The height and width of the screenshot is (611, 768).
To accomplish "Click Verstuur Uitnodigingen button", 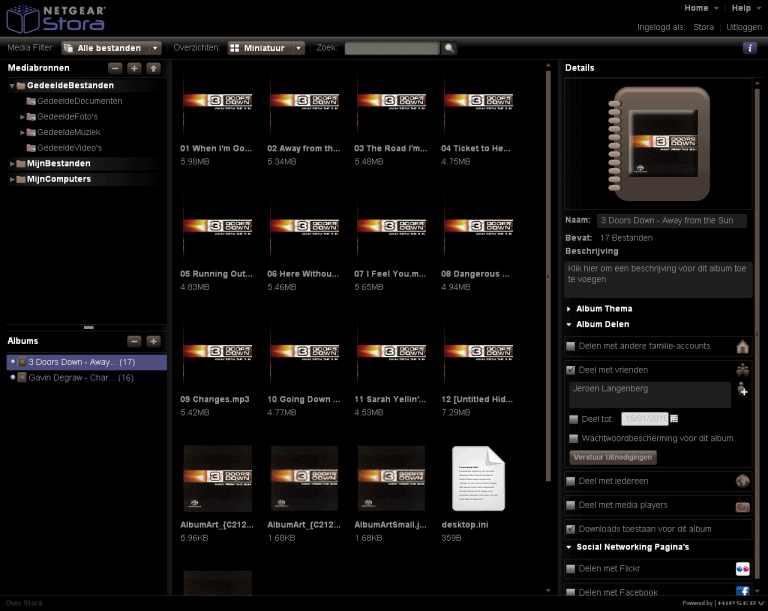I will [x=613, y=457].
